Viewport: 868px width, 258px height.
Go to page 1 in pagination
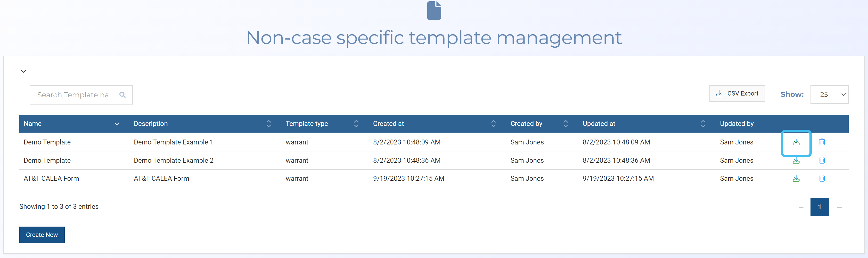coord(819,207)
